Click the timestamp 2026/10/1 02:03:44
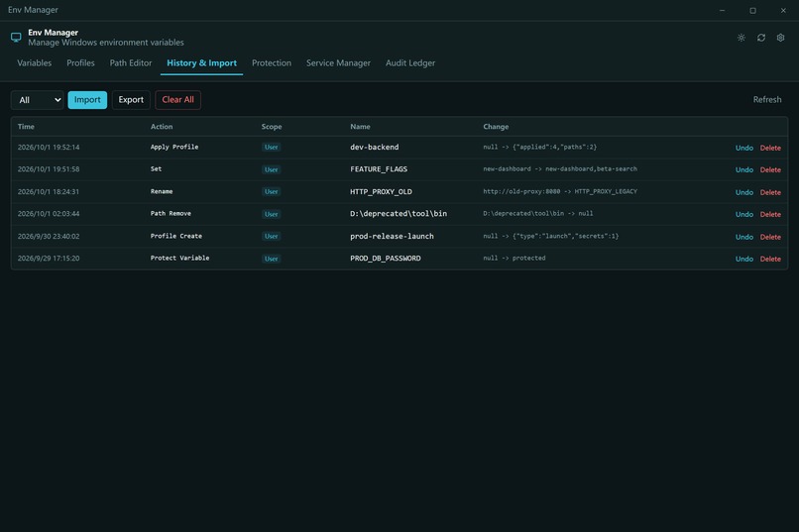This screenshot has height=532, width=799. pos(49,214)
